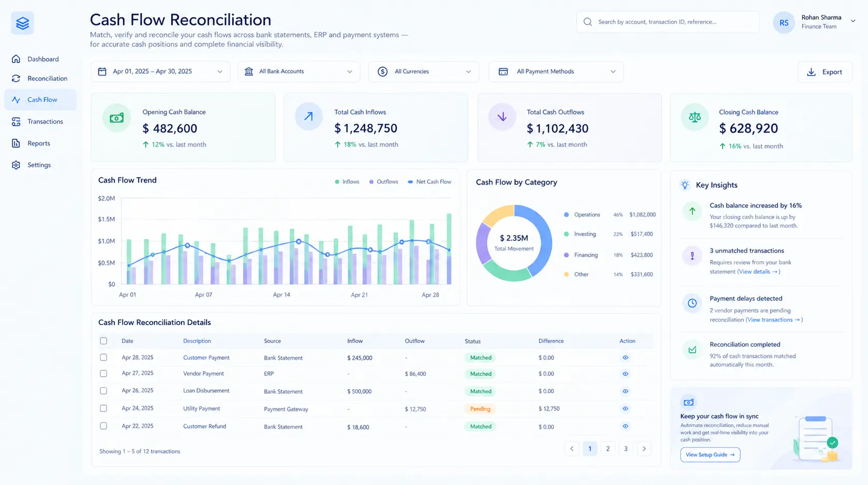Go to the Reconciliation sidebar item

point(40,79)
